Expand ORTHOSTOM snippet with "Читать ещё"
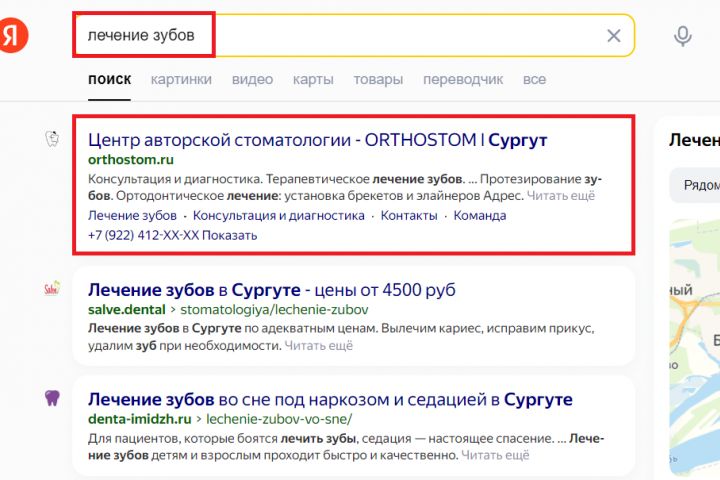This screenshot has width=720, height=480. tap(561, 196)
